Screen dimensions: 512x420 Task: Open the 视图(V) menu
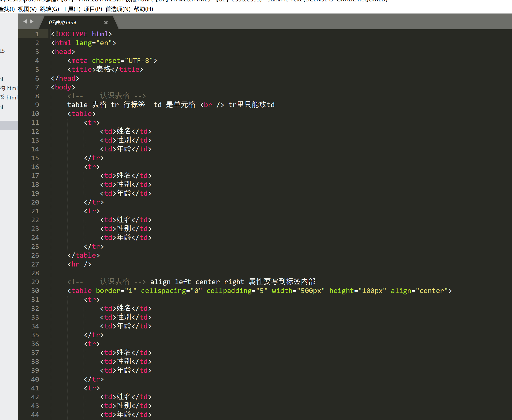click(x=27, y=9)
